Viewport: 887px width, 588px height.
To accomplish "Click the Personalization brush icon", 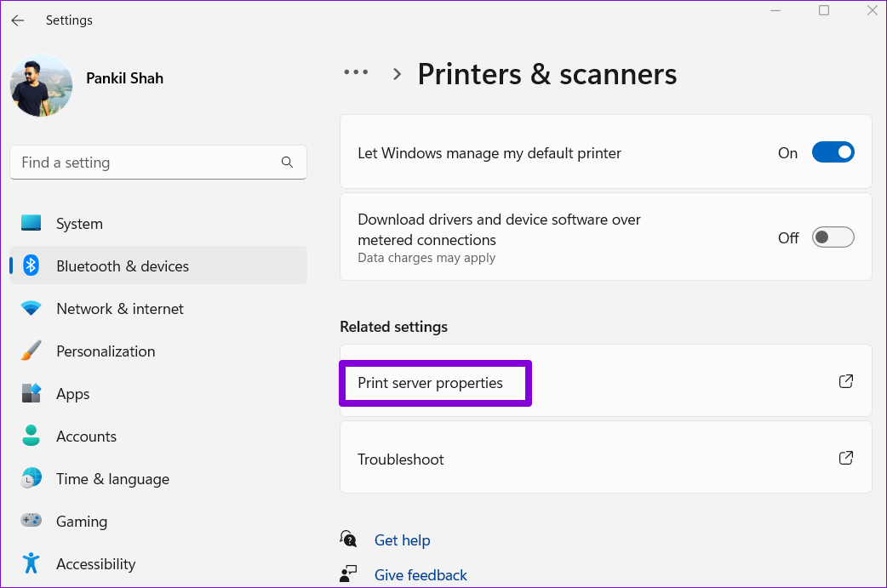I will click(x=31, y=351).
